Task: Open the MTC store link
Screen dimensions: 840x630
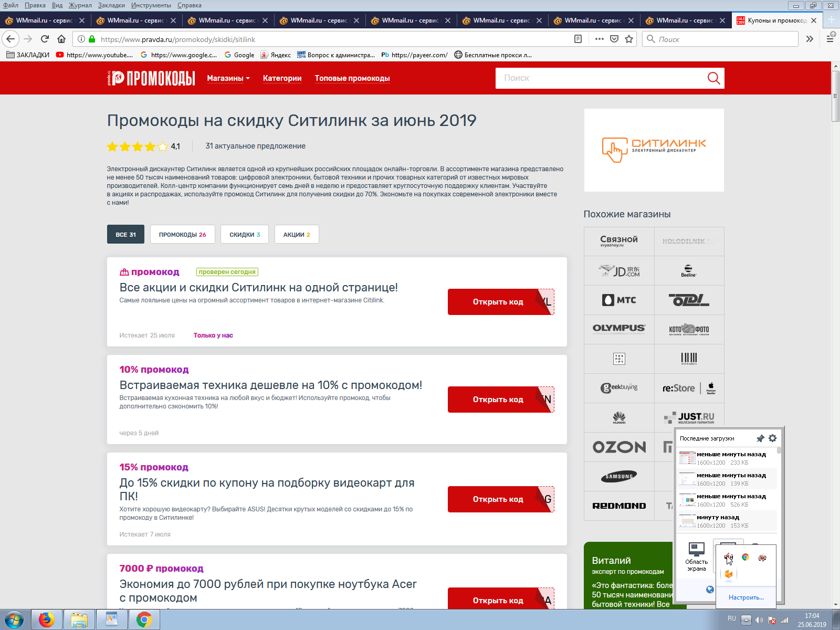Action: tap(619, 300)
